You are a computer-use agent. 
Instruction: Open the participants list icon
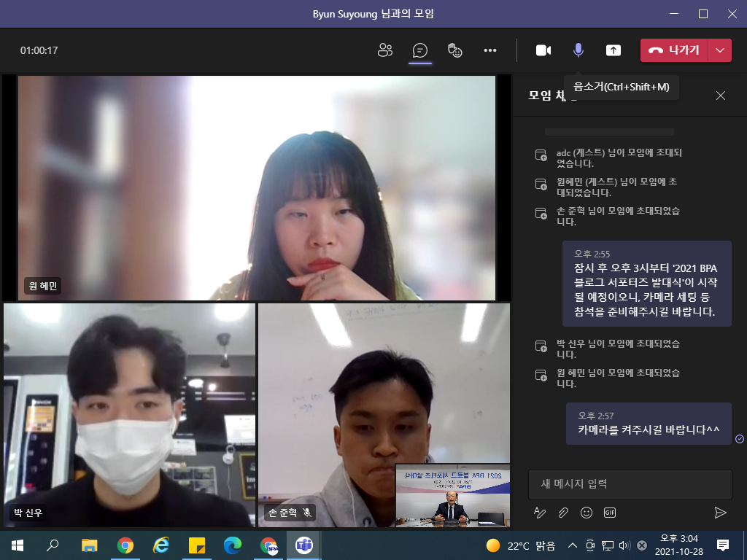pos(385,50)
